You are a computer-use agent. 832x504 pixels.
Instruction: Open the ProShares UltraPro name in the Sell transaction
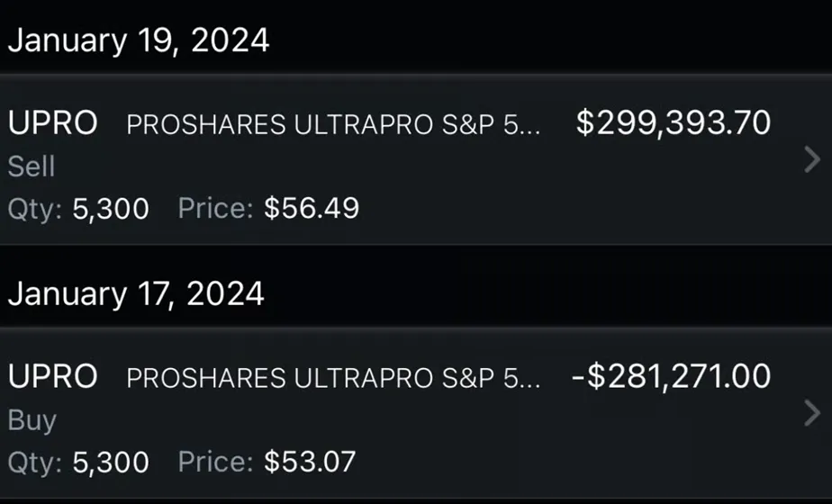pos(333,125)
